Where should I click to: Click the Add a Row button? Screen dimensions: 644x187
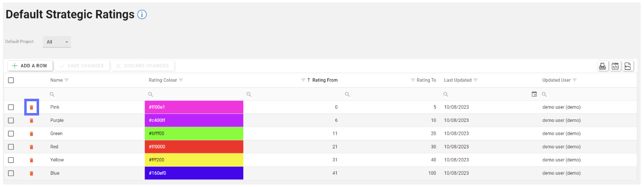click(30, 66)
